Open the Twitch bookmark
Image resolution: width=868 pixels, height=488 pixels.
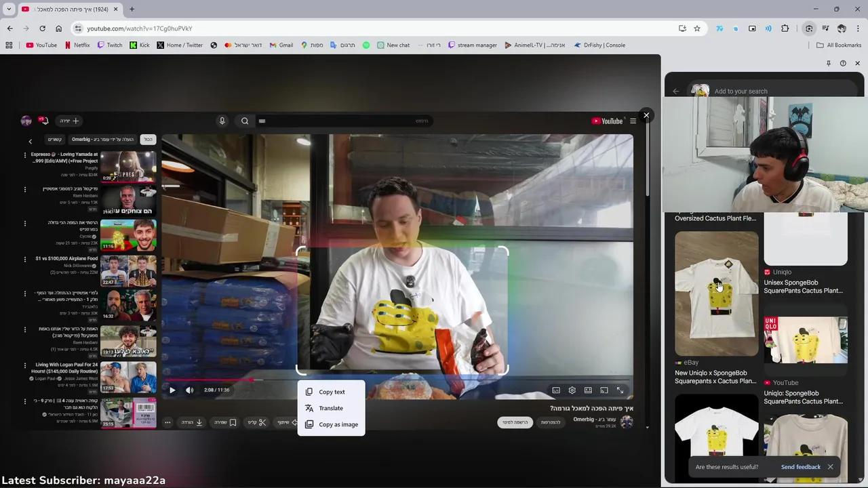110,45
